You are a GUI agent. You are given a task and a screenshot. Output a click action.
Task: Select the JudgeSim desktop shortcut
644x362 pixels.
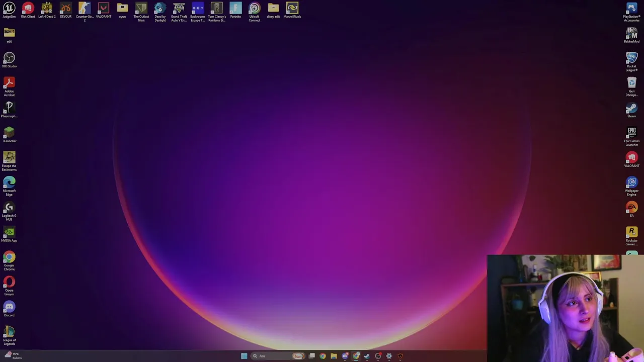click(9, 11)
